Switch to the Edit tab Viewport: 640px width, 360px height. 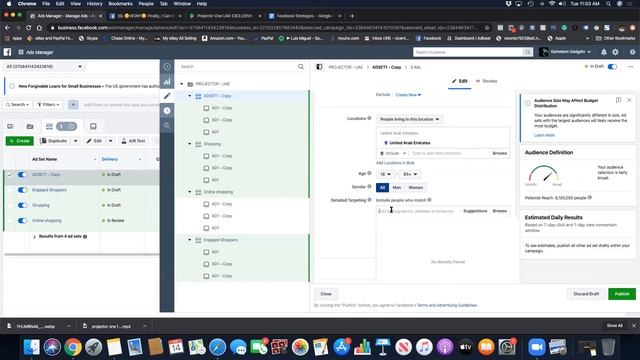click(x=460, y=81)
